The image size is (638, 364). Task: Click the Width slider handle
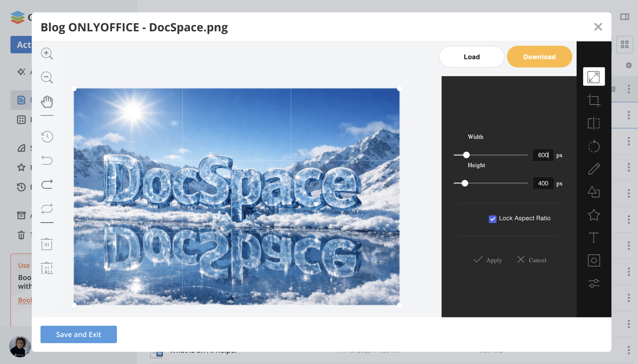click(x=466, y=155)
